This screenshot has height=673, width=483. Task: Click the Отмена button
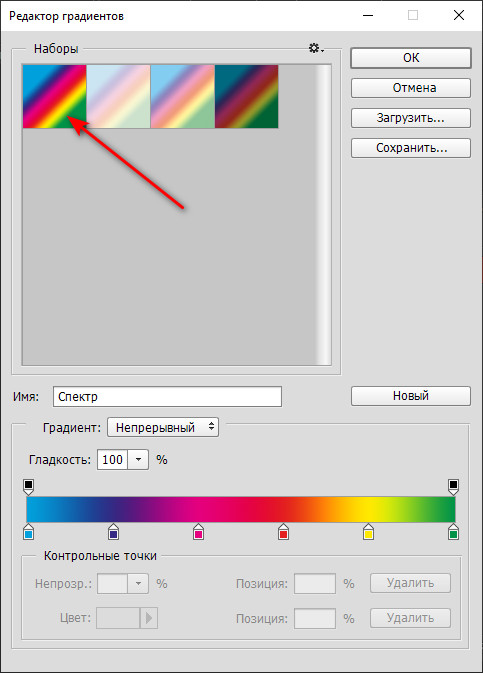point(411,88)
